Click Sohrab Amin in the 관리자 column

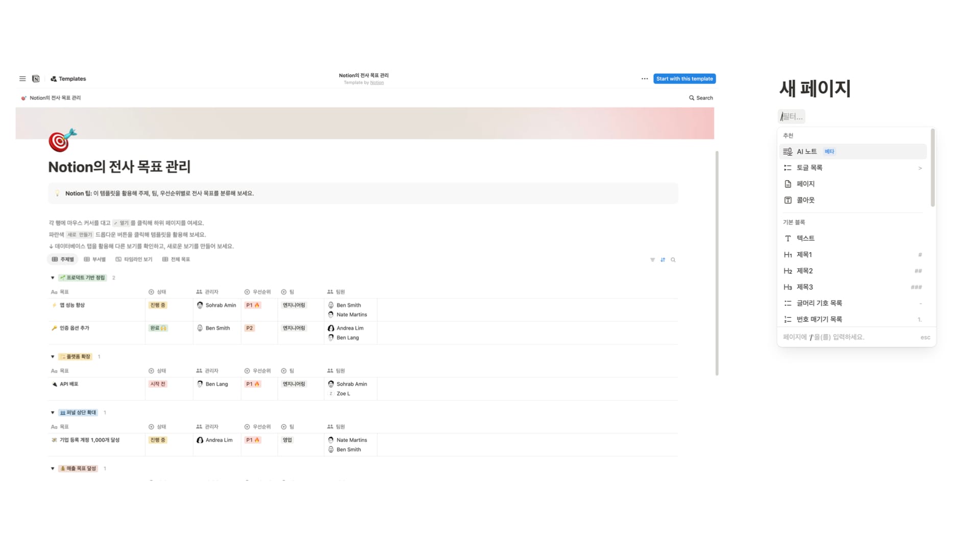216,305
